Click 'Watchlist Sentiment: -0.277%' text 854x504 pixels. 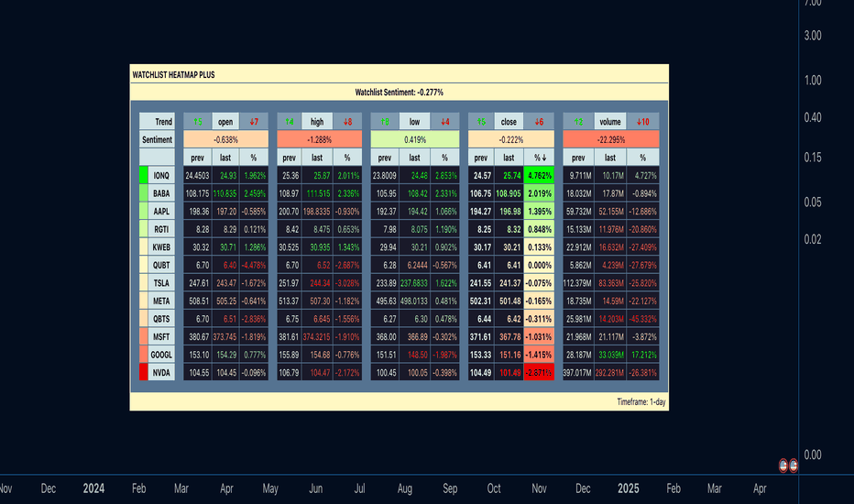point(400,92)
